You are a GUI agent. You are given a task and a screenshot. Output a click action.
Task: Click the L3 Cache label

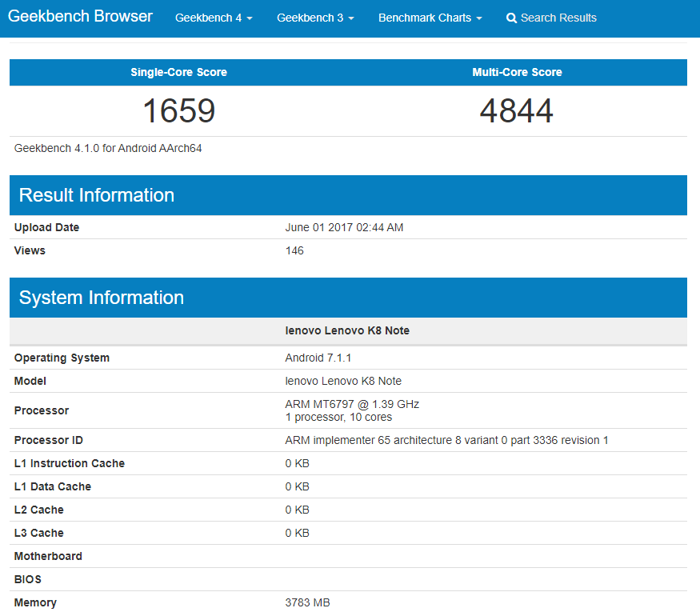tap(39, 533)
